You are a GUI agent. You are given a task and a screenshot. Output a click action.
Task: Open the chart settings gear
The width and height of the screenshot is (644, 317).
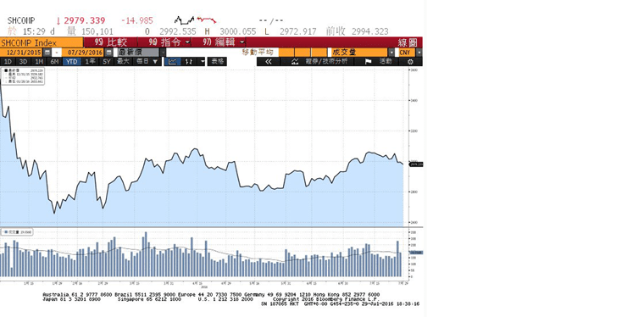tap(410, 62)
